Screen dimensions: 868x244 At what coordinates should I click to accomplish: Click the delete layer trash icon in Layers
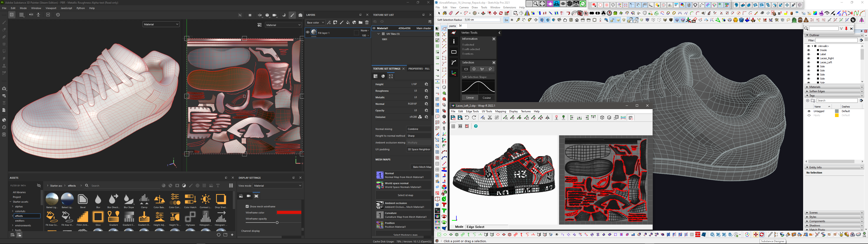tap(367, 23)
